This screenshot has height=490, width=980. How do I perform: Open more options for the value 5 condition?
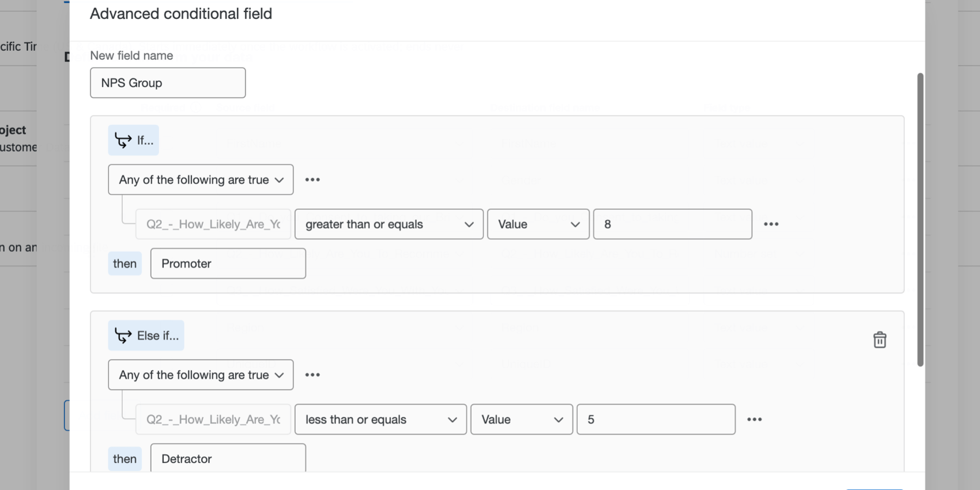[x=754, y=420]
